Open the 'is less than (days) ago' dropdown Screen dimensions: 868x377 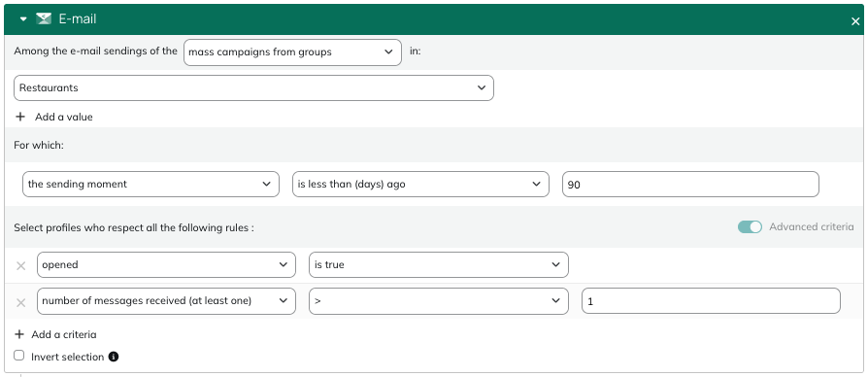point(420,185)
